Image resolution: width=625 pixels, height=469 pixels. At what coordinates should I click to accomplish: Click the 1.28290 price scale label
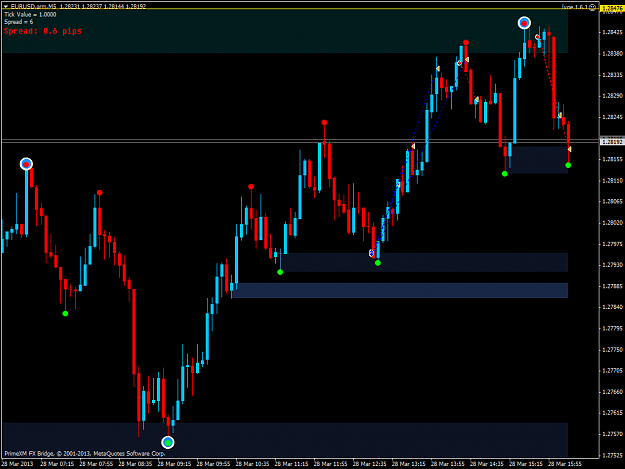click(x=613, y=96)
